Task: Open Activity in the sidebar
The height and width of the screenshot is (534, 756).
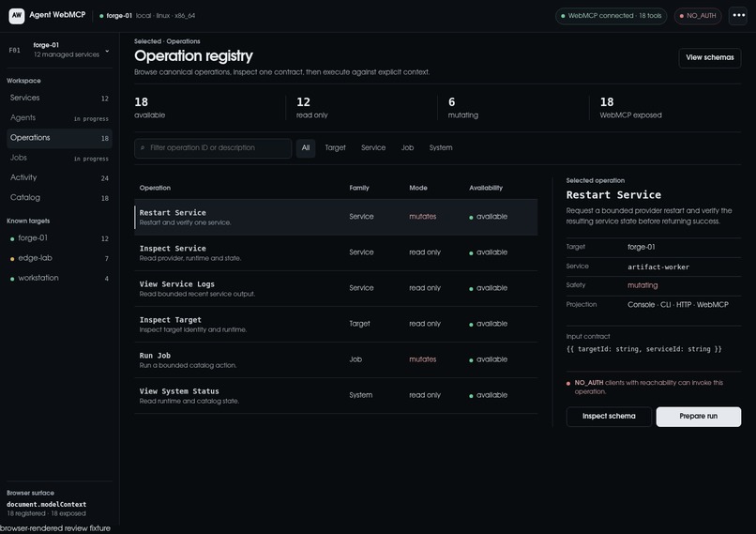Action: point(59,177)
